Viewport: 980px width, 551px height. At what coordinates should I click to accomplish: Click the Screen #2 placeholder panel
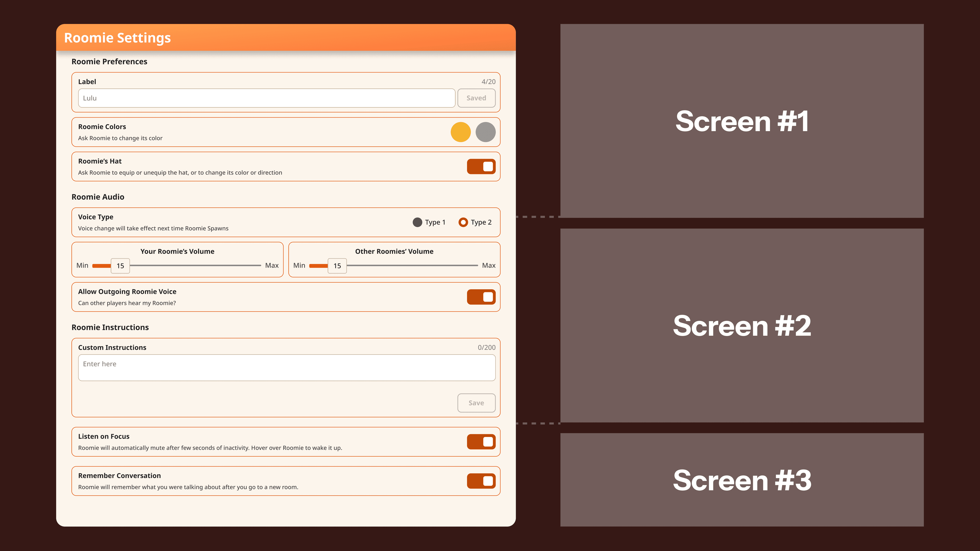(742, 325)
